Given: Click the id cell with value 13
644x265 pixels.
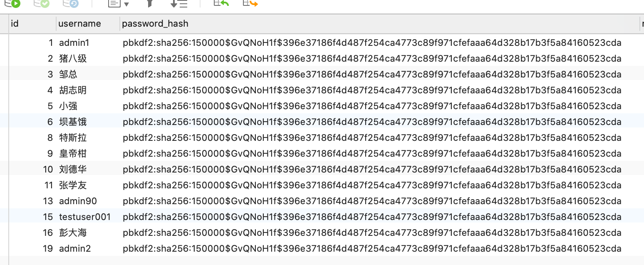Looking at the screenshot, I should pyautogui.click(x=32, y=201).
